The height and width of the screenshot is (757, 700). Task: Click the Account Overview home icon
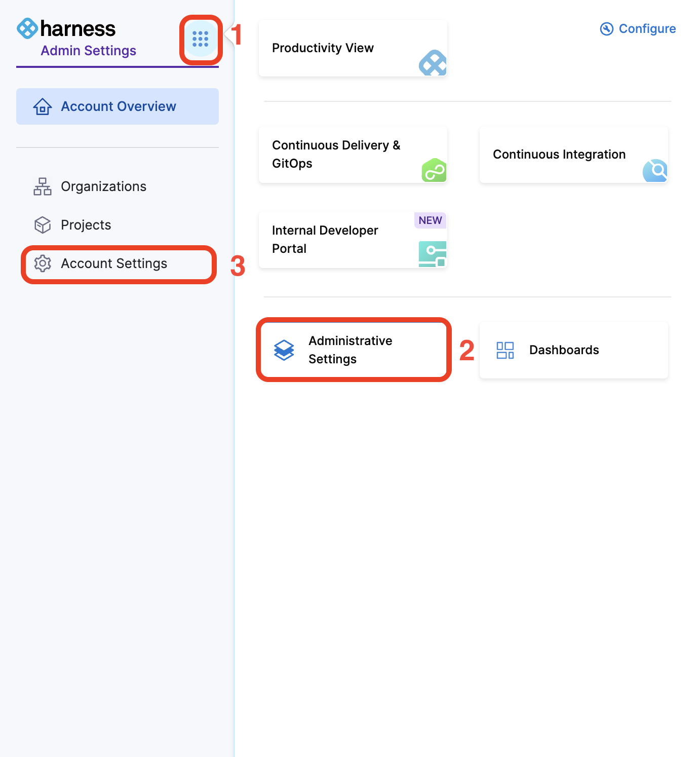[x=43, y=106]
